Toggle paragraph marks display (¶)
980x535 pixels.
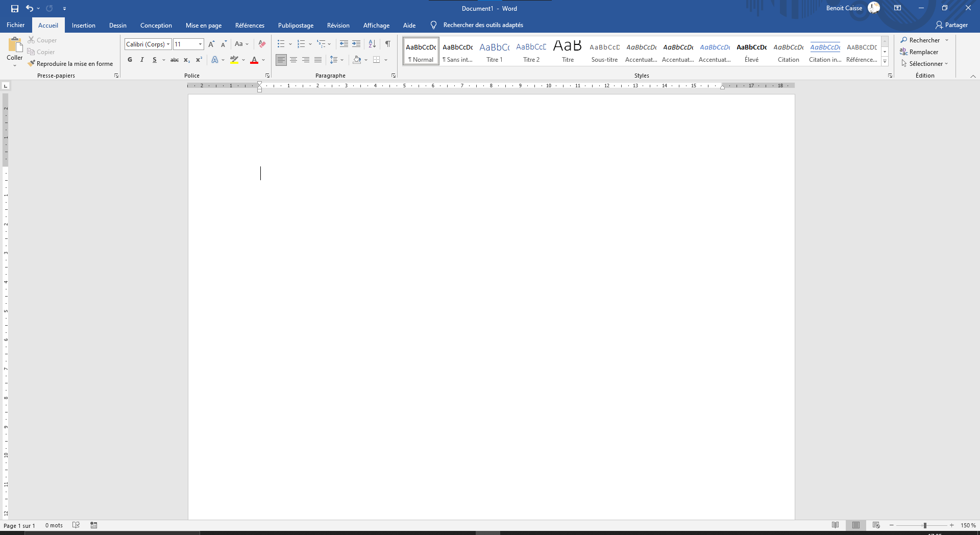388,44
